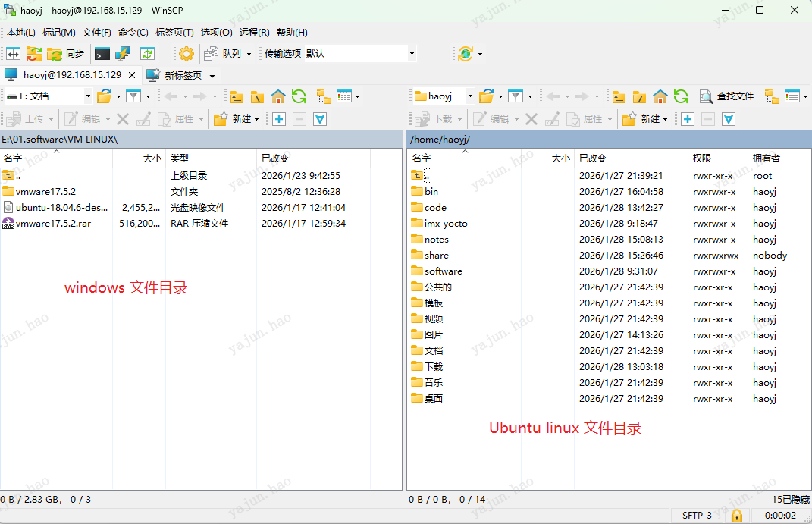Refresh the local panel

[x=299, y=96]
